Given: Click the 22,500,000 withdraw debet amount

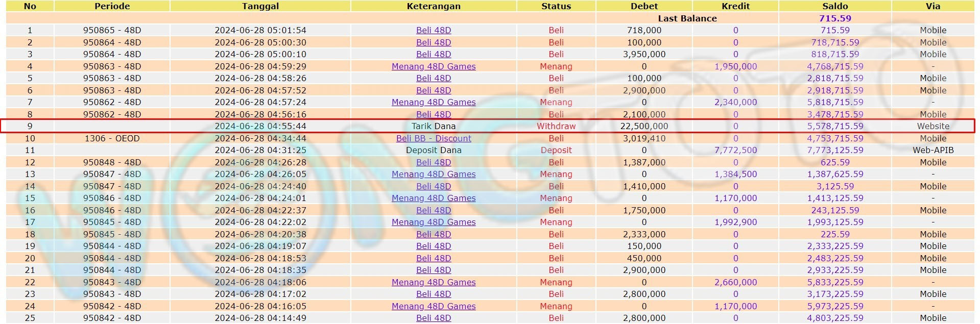Looking at the screenshot, I should coord(644,126).
